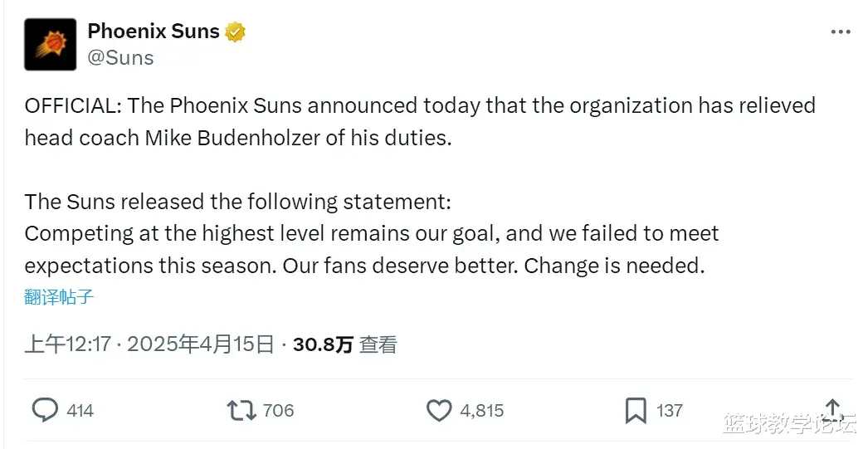Click the 137 bookmarks count
This screenshot has width=868, height=449.
point(670,411)
